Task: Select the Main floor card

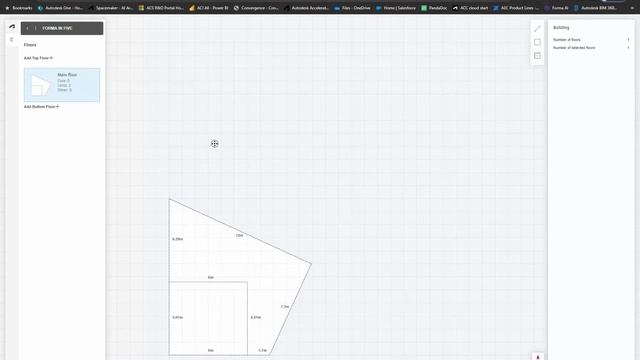Action: (62, 85)
